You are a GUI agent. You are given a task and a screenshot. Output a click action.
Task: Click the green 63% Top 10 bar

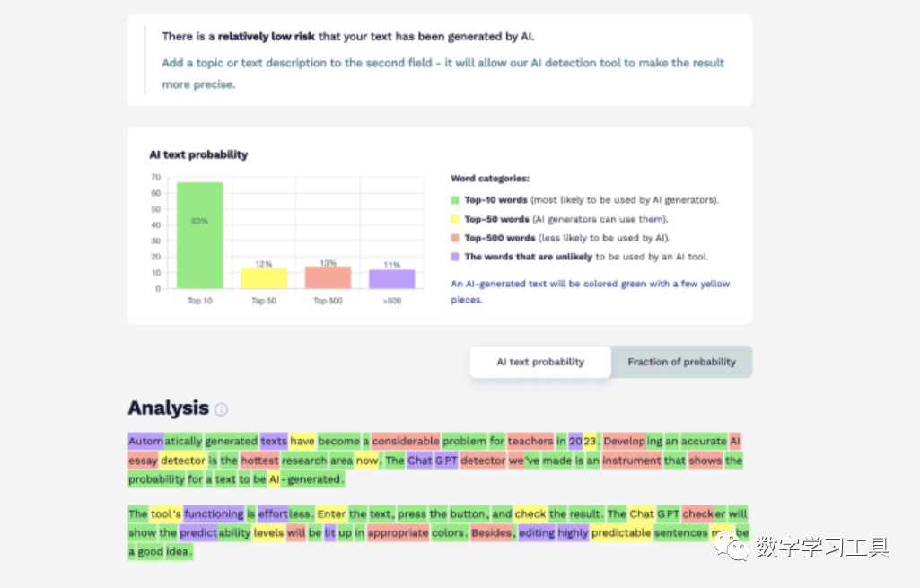[x=199, y=235]
